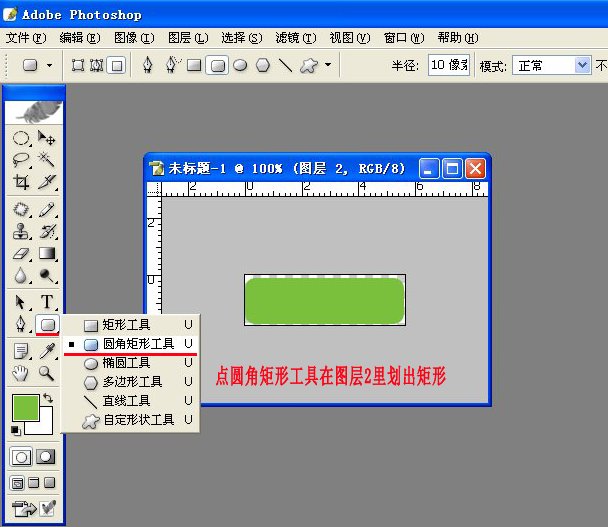Switch to standard edit mode

click(21, 457)
